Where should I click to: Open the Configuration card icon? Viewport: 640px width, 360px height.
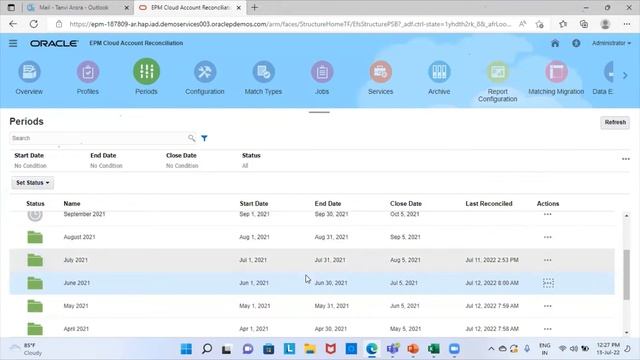coord(204,72)
